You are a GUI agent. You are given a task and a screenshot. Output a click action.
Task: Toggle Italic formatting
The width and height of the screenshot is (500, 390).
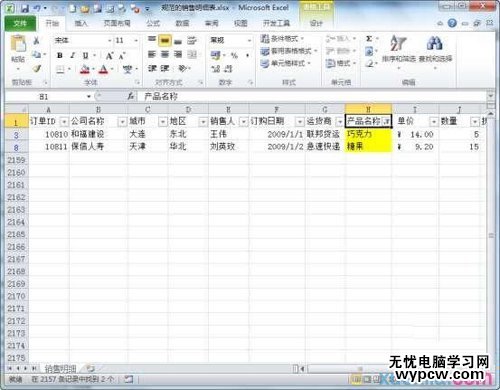(72, 55)
